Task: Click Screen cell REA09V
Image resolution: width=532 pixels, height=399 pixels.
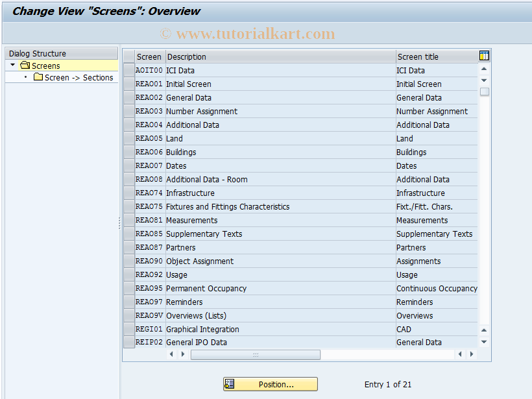Action: click(149, 315)
